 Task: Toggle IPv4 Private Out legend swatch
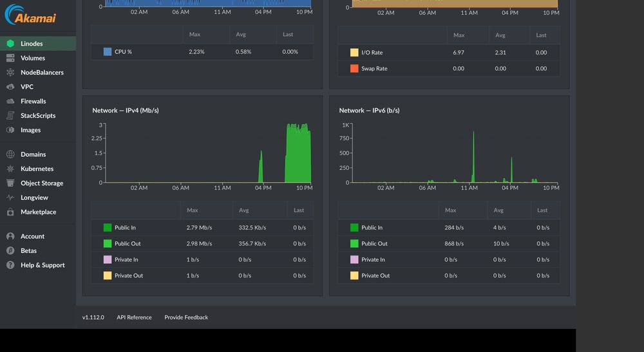coord(108,275)
